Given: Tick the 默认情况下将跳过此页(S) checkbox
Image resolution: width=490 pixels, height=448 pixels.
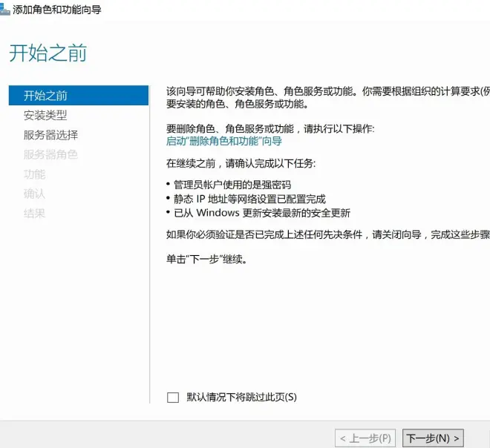Looking at the screenshot, I should click(173, 398).
